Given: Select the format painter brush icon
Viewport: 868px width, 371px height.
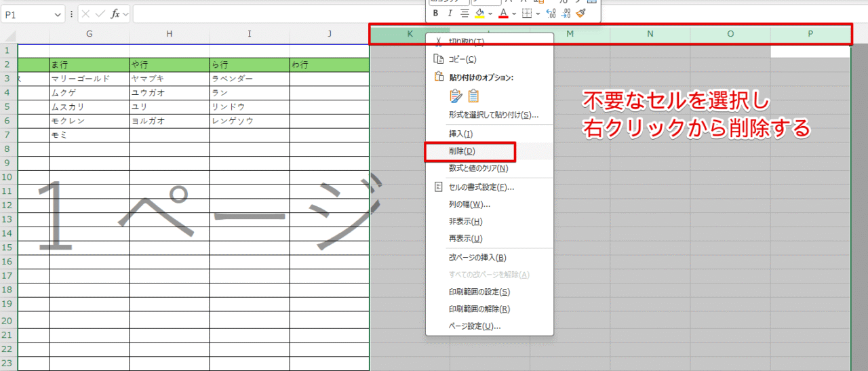Looking at the screenshot, I should click(x=581, y=13).
